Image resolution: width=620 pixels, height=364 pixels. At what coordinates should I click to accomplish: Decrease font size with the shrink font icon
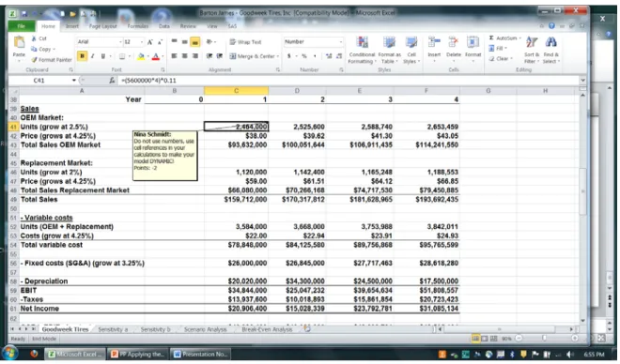(160, 42)
